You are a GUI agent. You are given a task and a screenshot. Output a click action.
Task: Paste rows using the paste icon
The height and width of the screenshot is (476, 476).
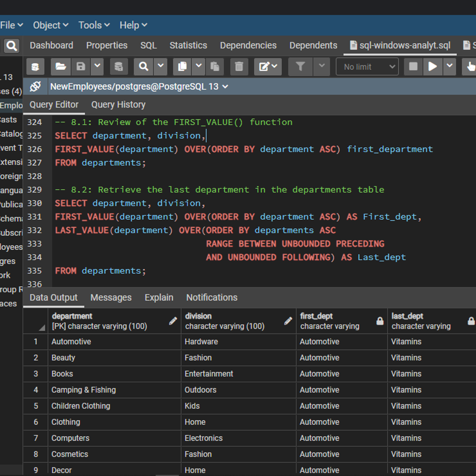[x=215, y=67]
